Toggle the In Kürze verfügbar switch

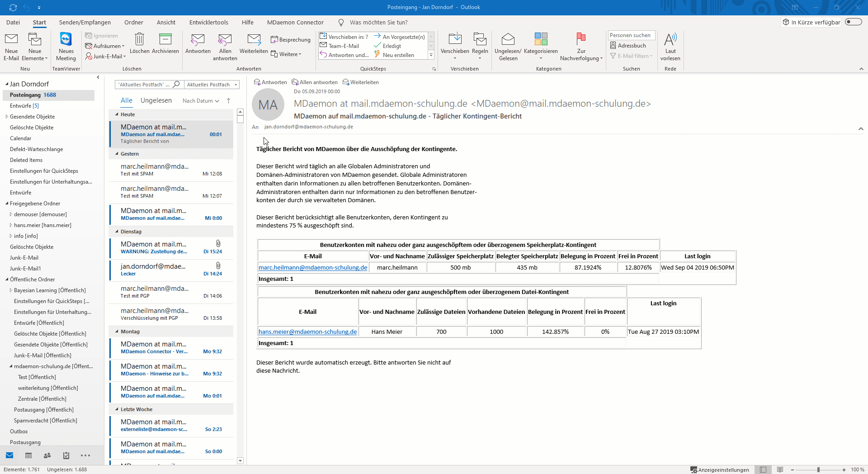click(853, 22)
